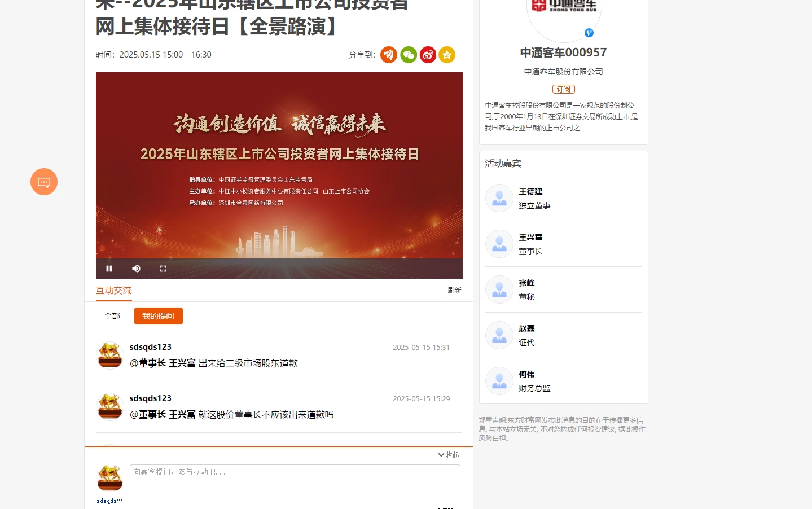Click 张峰 guest avatar

499,289
